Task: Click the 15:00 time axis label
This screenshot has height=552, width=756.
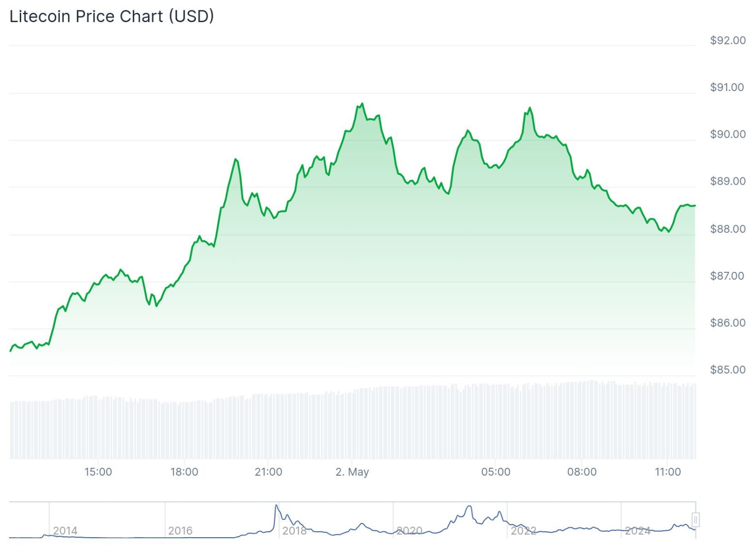Action: coord(98,472)
